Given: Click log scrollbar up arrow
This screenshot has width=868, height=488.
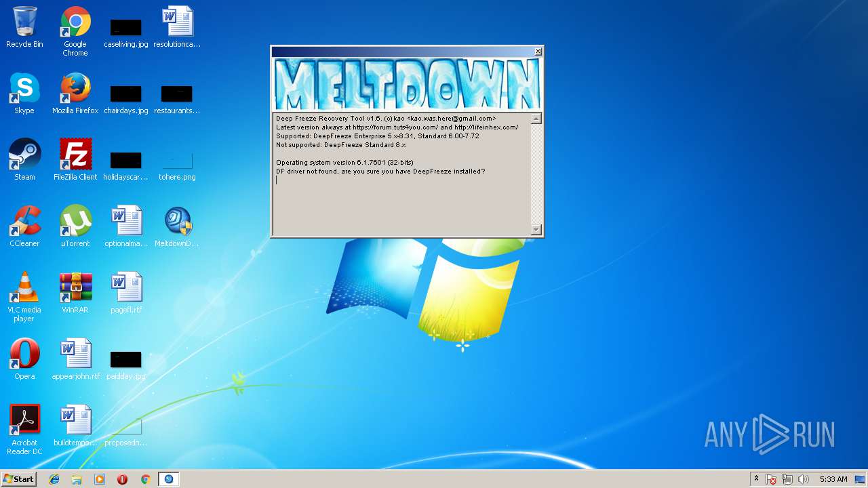Looking at the screenshot, I should [536, 119].
